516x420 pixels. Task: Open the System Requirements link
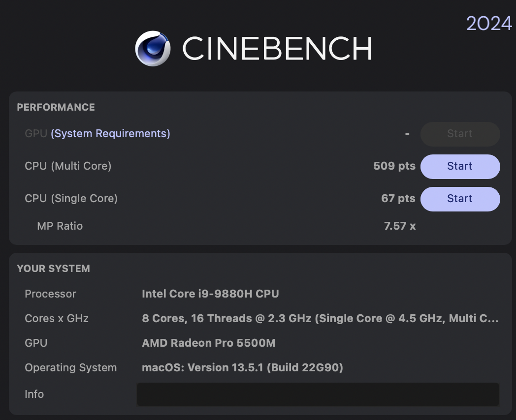(x=111, y=134)
